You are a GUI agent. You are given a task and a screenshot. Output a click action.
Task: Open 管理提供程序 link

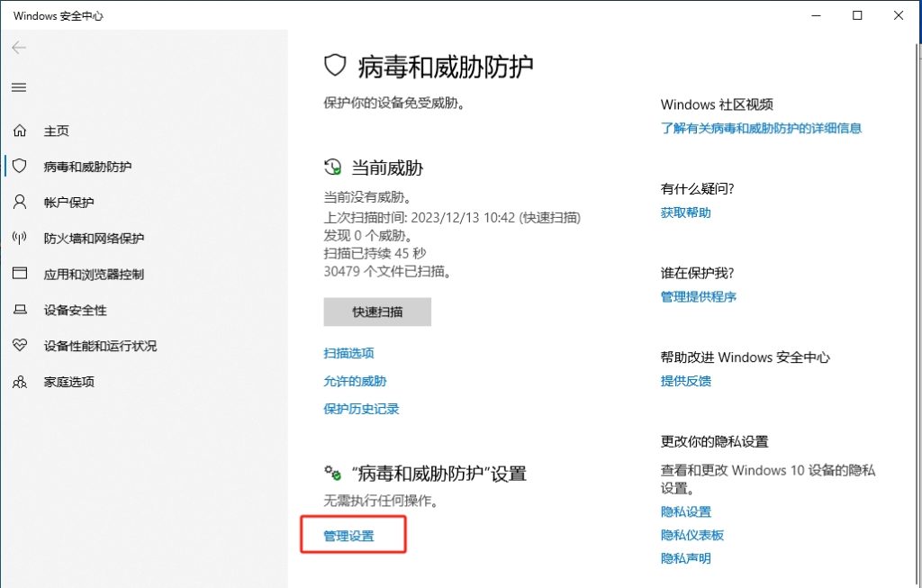pyautogui.click(x=698, y=296)
